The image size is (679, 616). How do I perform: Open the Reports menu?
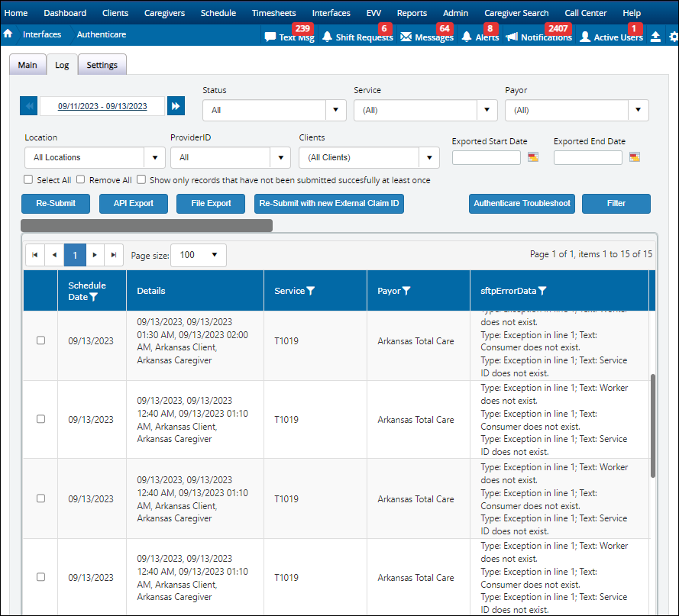pos(412,13)
